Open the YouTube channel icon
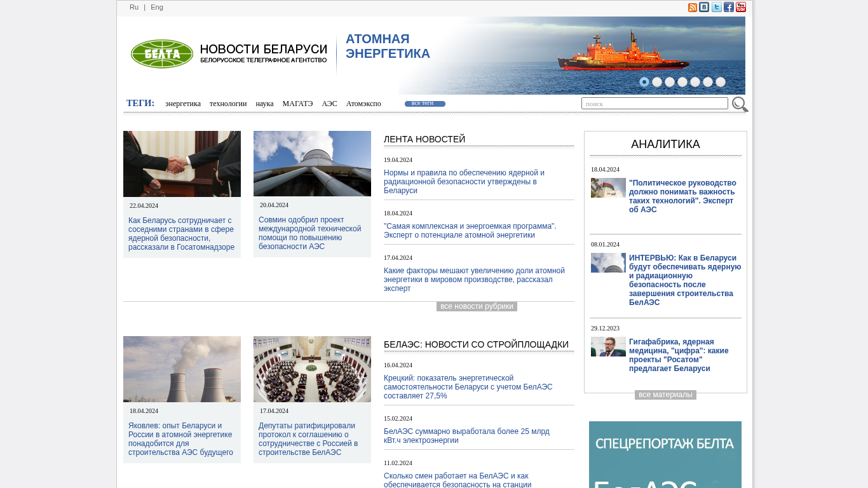Screen dimensions: 868x488 (741, 8)
